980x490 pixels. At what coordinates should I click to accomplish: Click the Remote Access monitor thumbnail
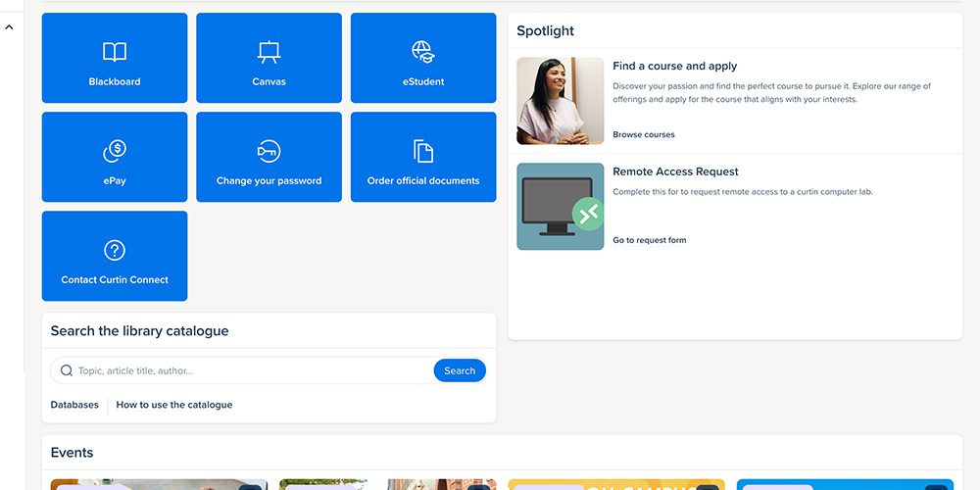tap(560, 206)
